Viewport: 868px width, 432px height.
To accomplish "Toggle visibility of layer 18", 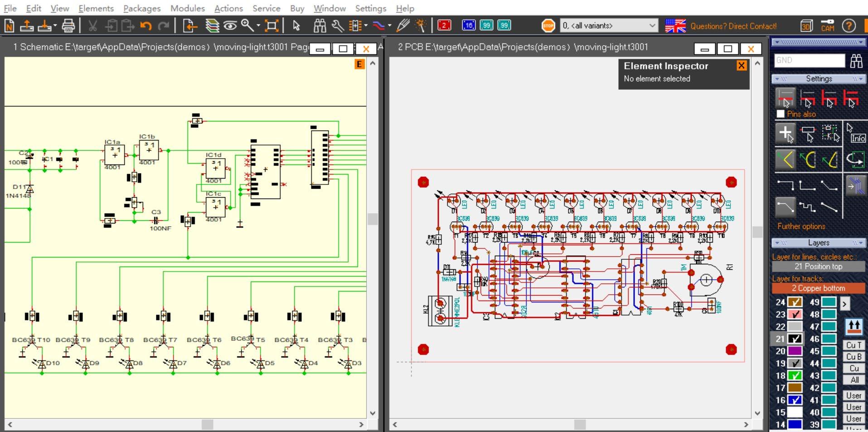I will coord(795,375).
